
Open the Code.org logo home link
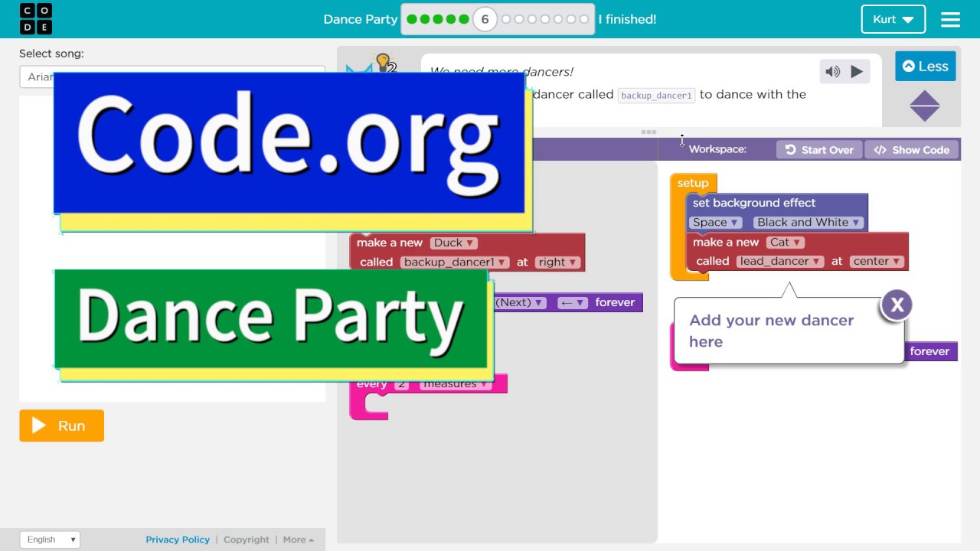point(36,19)
